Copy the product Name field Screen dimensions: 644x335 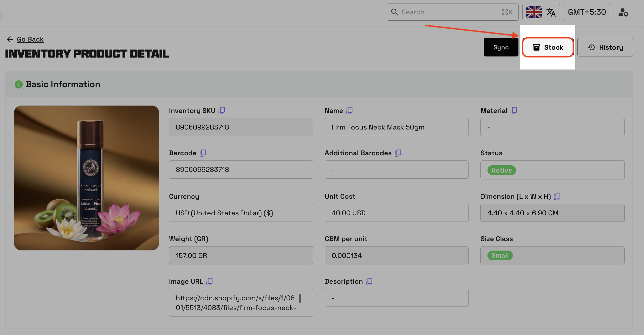tap(349, 110)
